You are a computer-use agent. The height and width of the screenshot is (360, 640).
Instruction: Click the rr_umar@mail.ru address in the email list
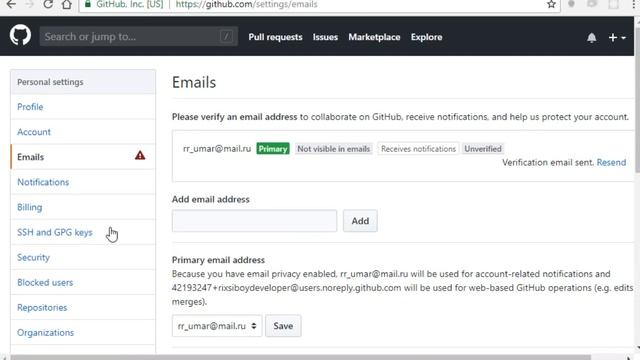coord(217,149)
